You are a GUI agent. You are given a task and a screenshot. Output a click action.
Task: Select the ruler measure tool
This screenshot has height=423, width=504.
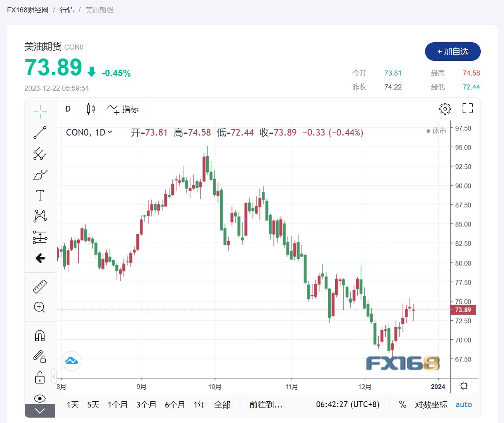click(x=40, y=287)
